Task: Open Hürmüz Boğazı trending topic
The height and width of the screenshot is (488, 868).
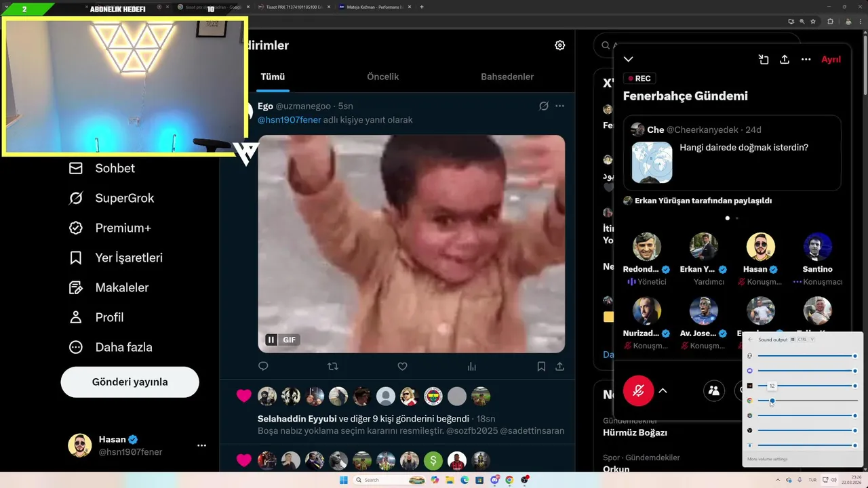Action: pos(635,432)
